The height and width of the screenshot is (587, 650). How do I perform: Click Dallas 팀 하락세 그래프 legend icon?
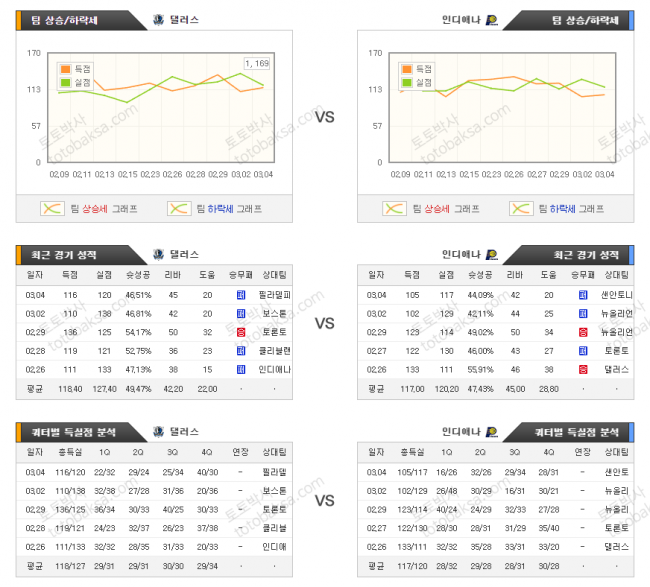point(179,209)
